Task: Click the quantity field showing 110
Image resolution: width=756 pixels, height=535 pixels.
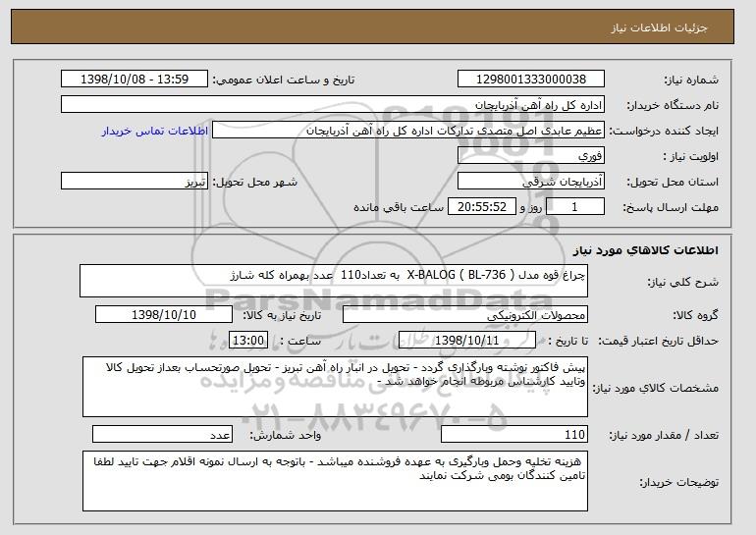Action: 514,434
